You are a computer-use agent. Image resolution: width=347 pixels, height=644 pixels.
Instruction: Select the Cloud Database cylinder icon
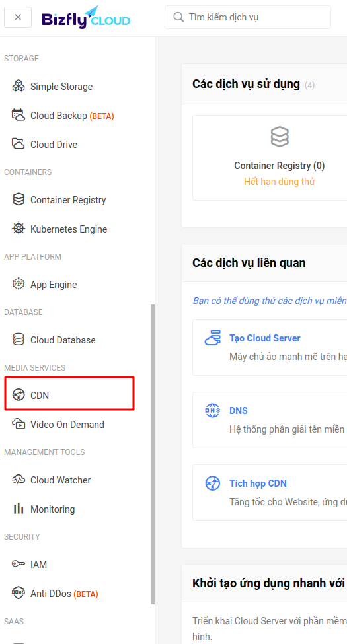[19, 340]
